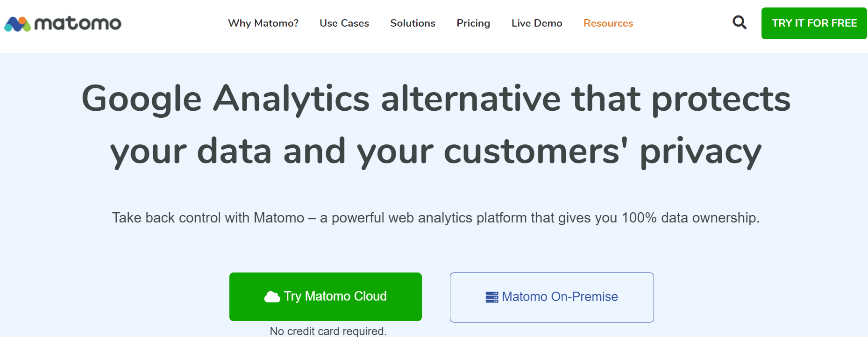Open the Solutions menu item
Screen dimensions: 868x337
[413, 23]
